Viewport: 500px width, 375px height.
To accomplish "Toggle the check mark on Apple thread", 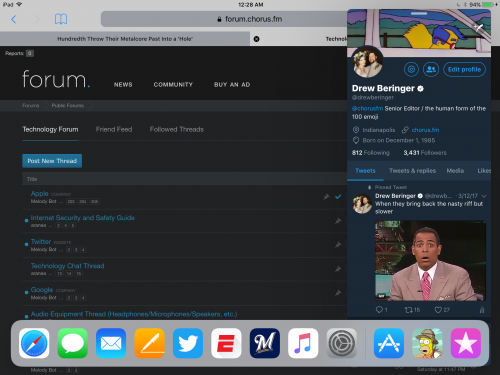I will (338, 197).
